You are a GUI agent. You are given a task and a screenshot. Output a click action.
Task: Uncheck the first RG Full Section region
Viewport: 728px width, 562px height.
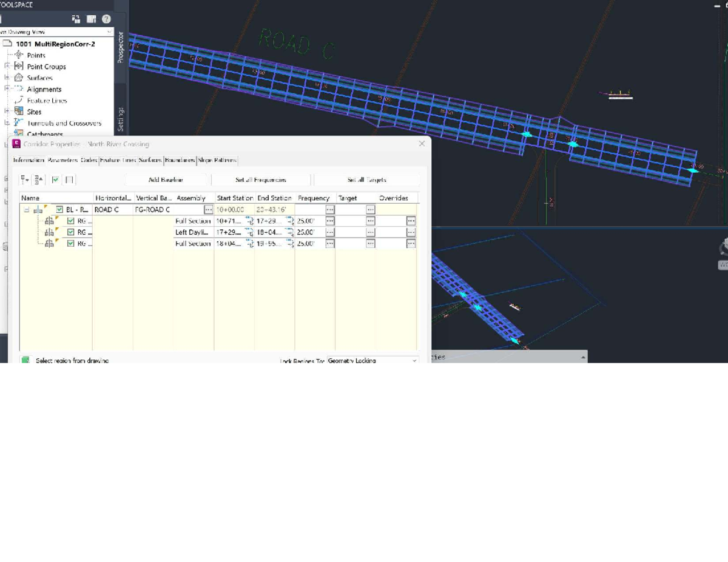pyautogui.click(x=72, y=221)
